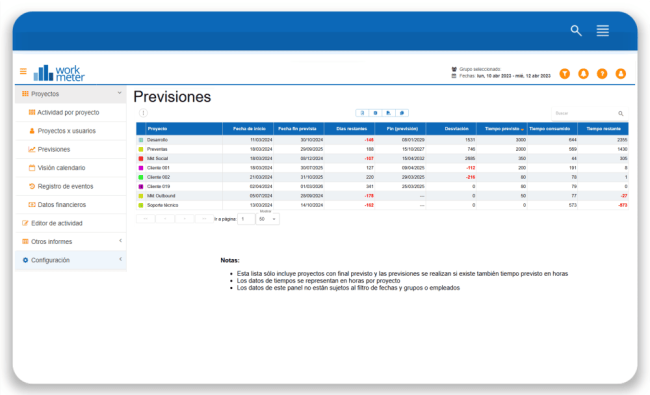
Task: Go to the previous page pagination button
Action: (x=165, y=219)
